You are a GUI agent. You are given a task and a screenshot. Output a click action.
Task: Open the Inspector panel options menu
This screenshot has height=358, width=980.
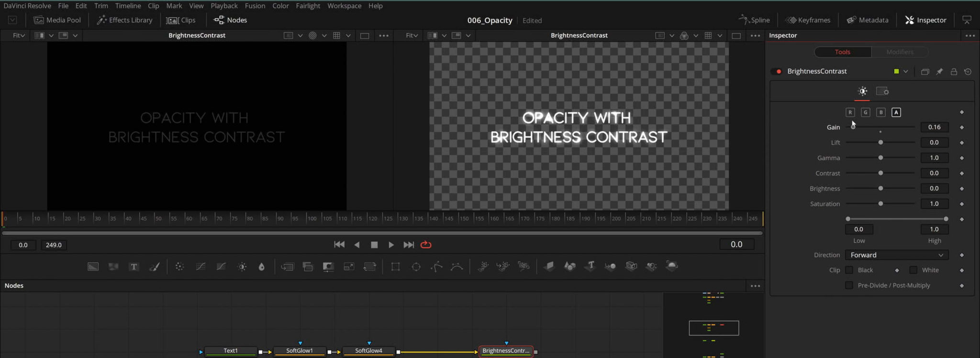pyautogui.click(x=970, y=35)
